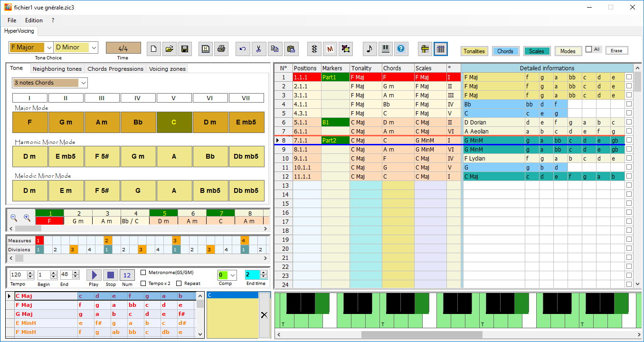
Task: Open a file using the folder icon
Action: click(169, 48)
